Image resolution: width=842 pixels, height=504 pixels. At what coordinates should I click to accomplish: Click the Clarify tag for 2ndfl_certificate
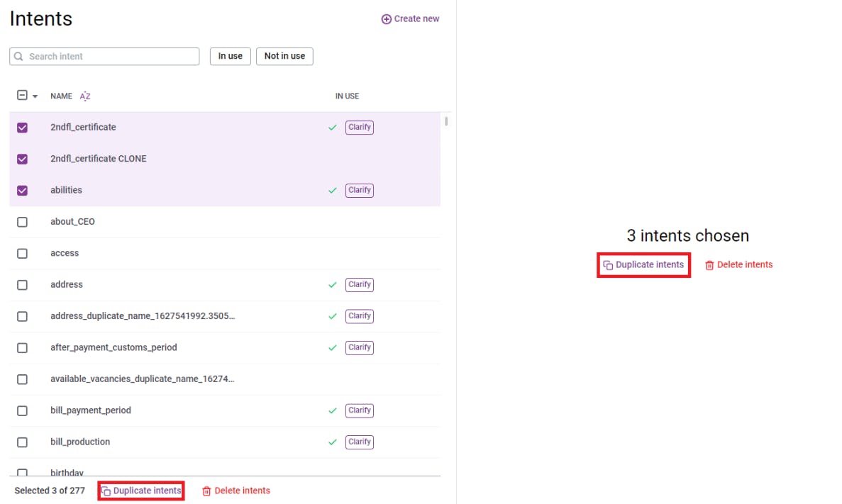359,127
